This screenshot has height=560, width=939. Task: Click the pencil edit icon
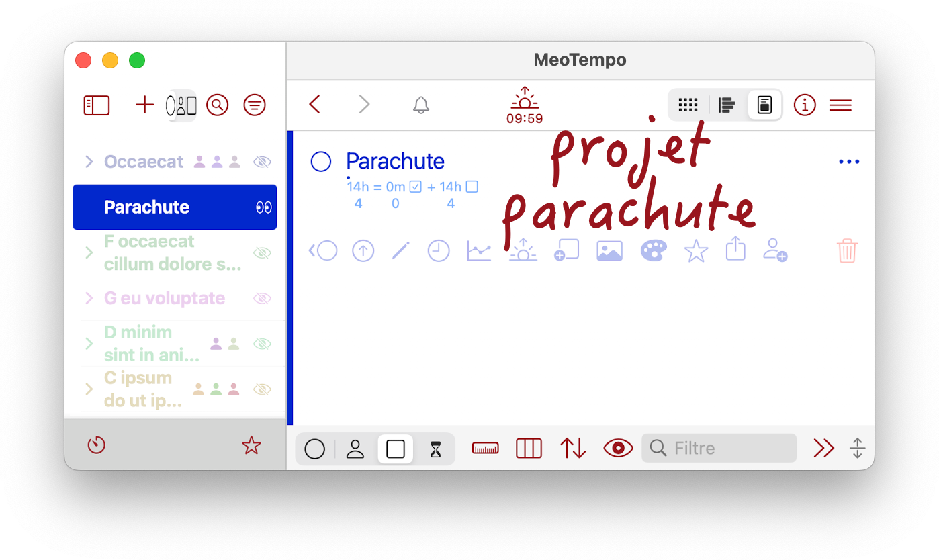pos(401,251)
